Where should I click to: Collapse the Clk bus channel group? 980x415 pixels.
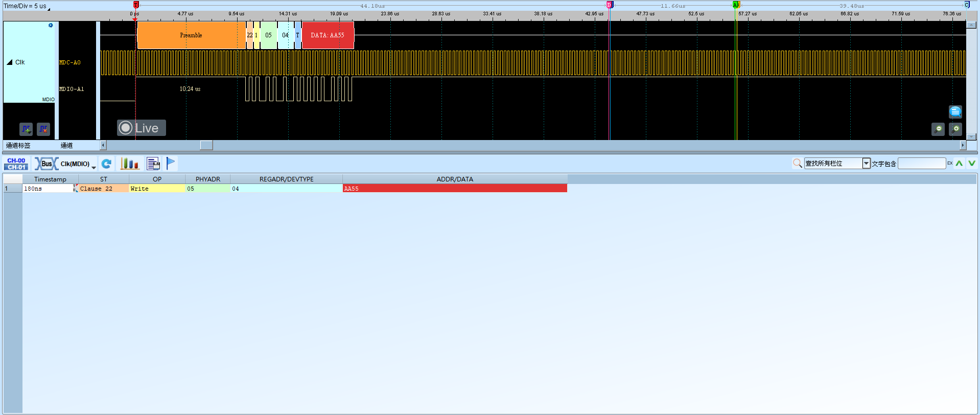point(10,62)
